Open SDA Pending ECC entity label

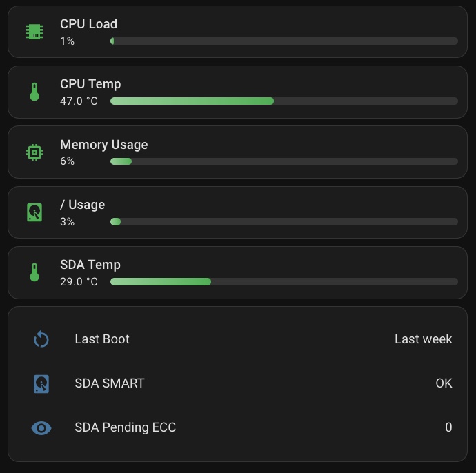pyautogui.click(x=125, y=427)
